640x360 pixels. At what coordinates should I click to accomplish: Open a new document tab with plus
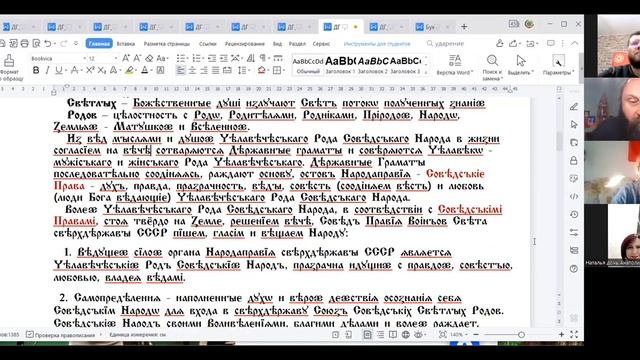pyautogui.click(x=464, y=27)
